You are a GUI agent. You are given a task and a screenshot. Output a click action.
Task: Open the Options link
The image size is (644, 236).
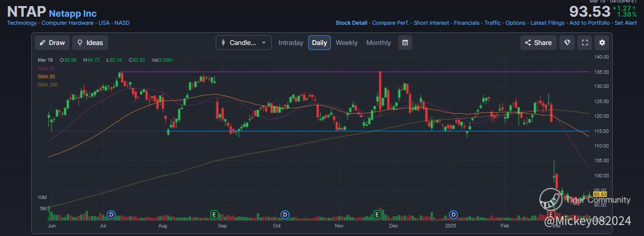(x=516, y=23)
